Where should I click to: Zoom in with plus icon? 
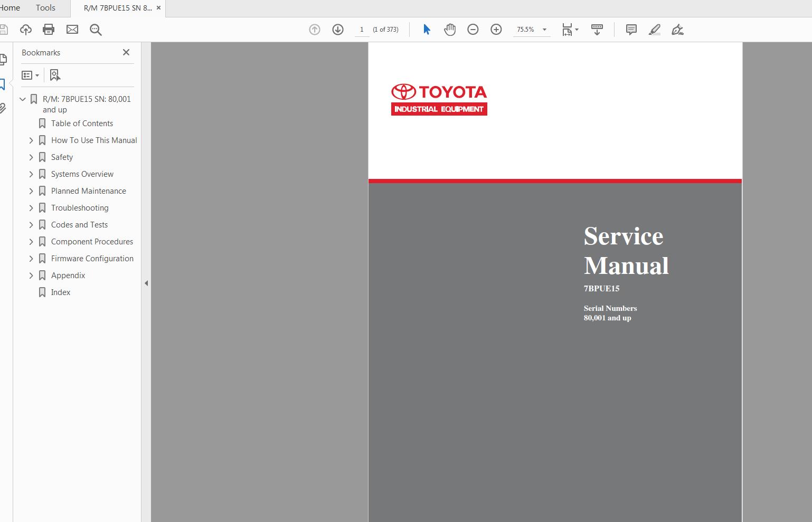pos(496,30)
